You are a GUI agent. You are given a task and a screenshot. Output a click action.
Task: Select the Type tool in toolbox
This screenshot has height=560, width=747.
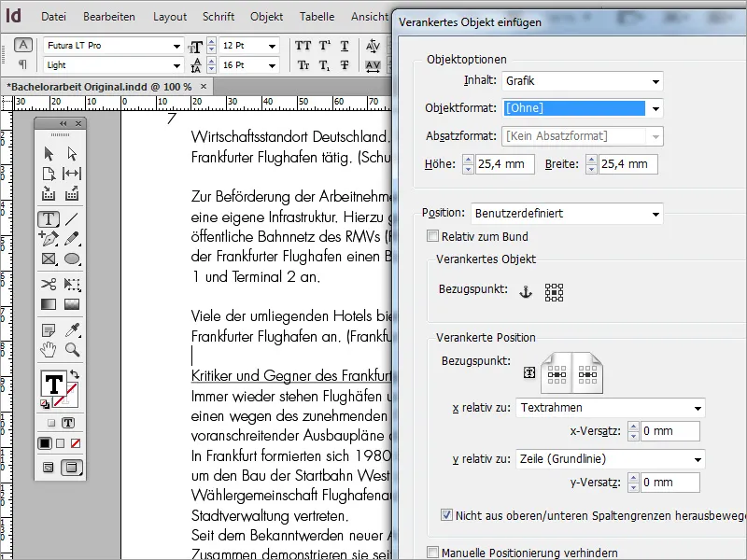pyautogui.click(x=49, y=219)
